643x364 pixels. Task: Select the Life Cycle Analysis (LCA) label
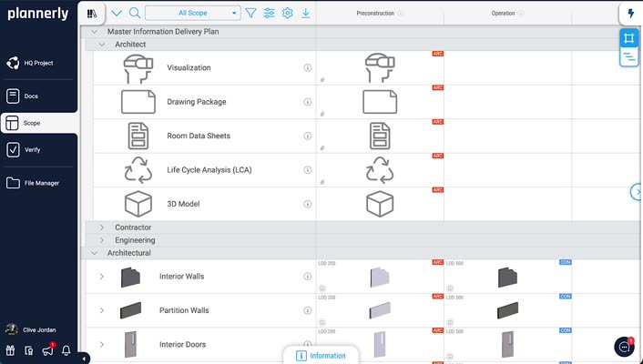tap(209, 169)
